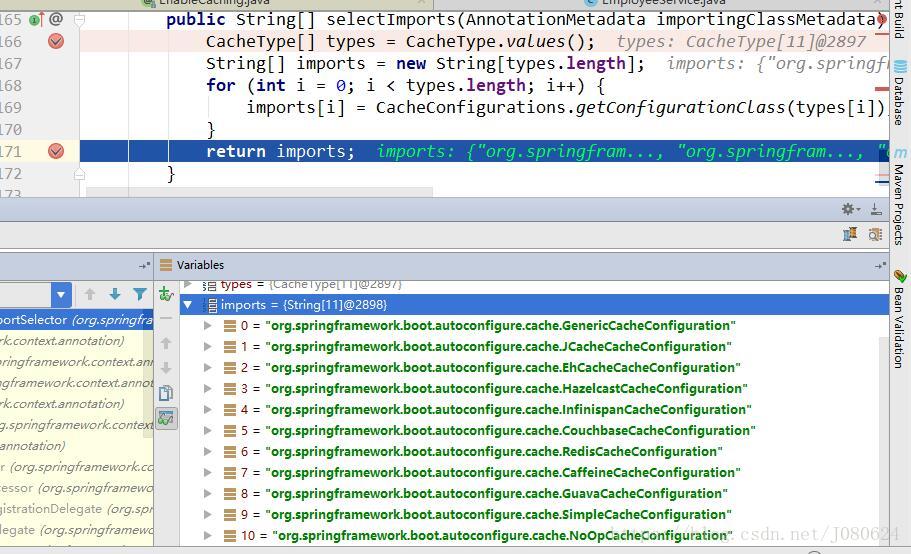Viewport: 911px width, 554px height.
Task: Toggle the breakpoint on line 166
Action: (56, 41)
